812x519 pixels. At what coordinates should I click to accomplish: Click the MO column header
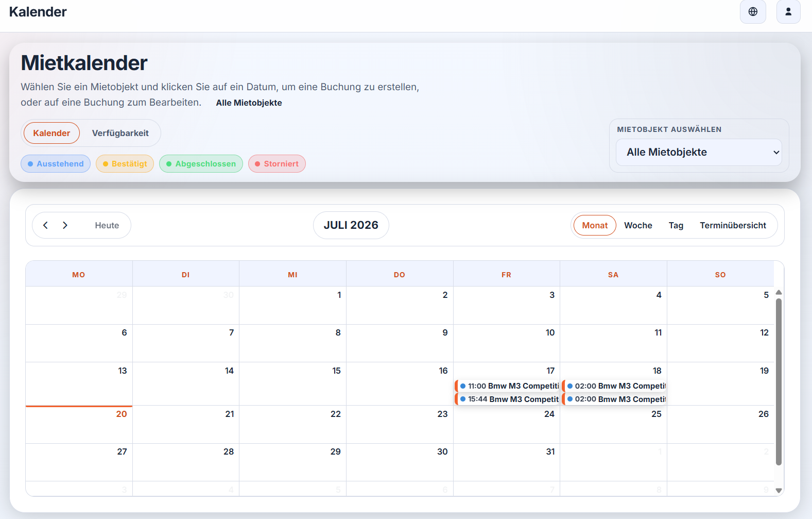79,275
